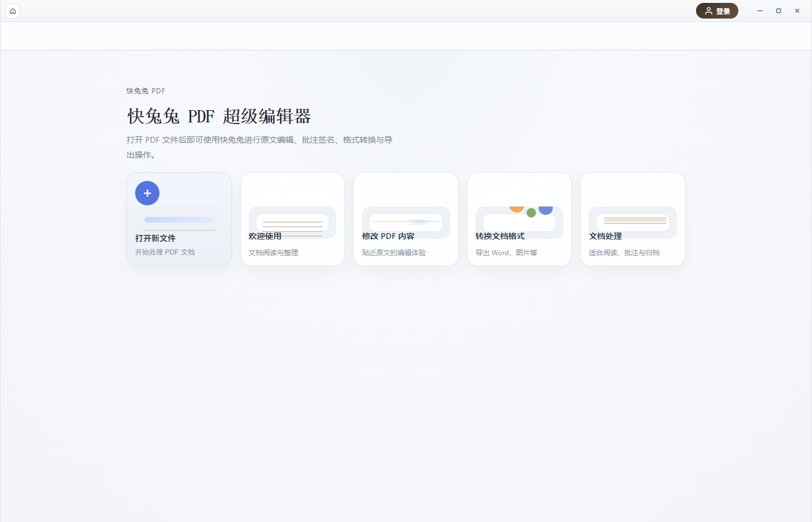The image size is (812, 522).
Task: Click the 适合阅读、批注与归档 subtitle
Action: tap(624, 253)
